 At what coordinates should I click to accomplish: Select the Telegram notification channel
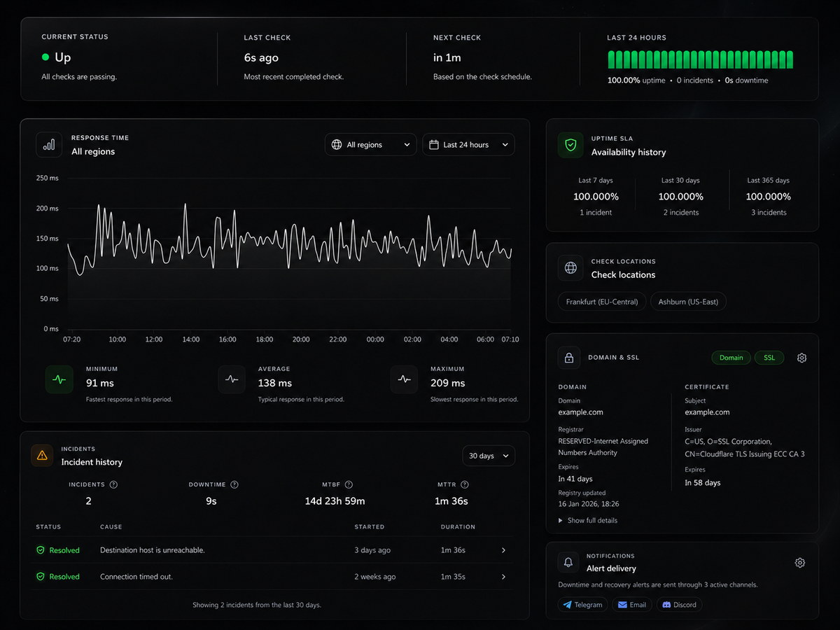coord(582,605)
